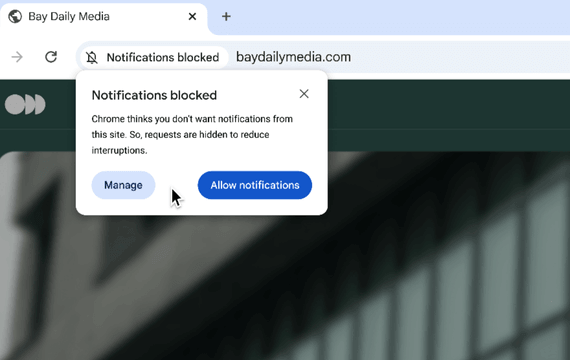Reload the page with the refresh icon
Screen dimensions: 570x360
51,57
